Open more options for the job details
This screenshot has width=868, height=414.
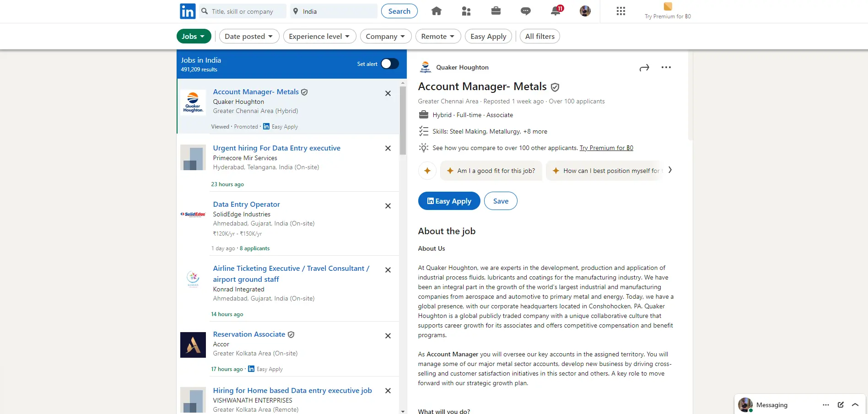[x=666, y=67]
